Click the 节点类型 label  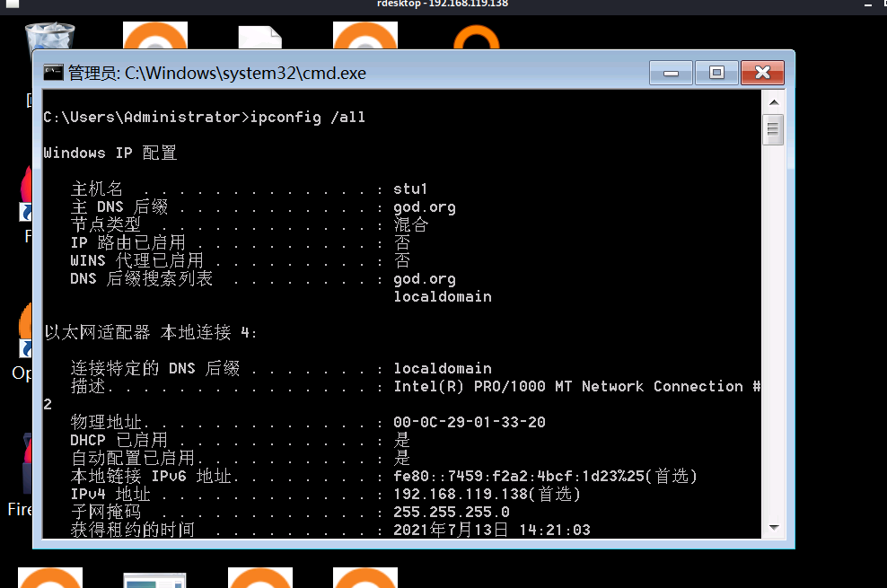point(106,224)
